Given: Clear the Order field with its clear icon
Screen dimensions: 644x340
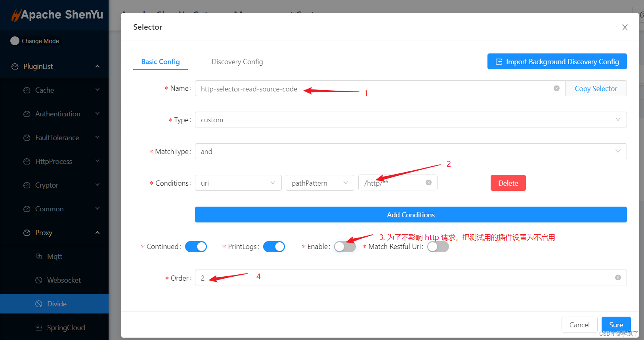Looking at the screenshot, I should (x=618, y=277).
